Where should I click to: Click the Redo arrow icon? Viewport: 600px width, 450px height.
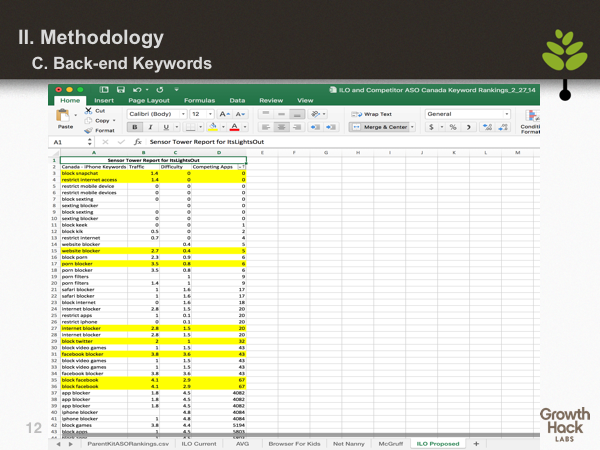coord(160,90)
